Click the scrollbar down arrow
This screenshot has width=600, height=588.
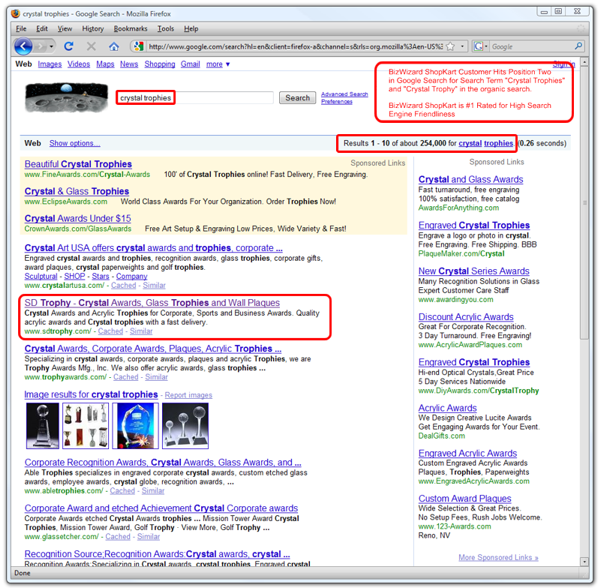pos(584,562)
